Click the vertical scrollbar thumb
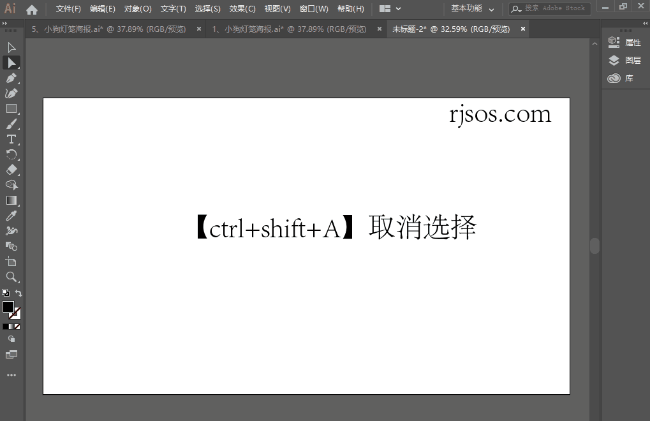This screenshot has height=421, width=650. pos(594,246)
